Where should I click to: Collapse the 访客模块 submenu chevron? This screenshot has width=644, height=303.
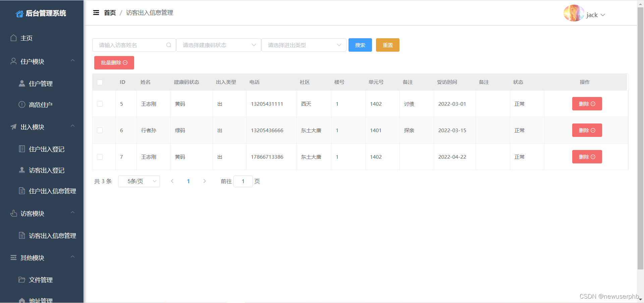tap(72, 213)
